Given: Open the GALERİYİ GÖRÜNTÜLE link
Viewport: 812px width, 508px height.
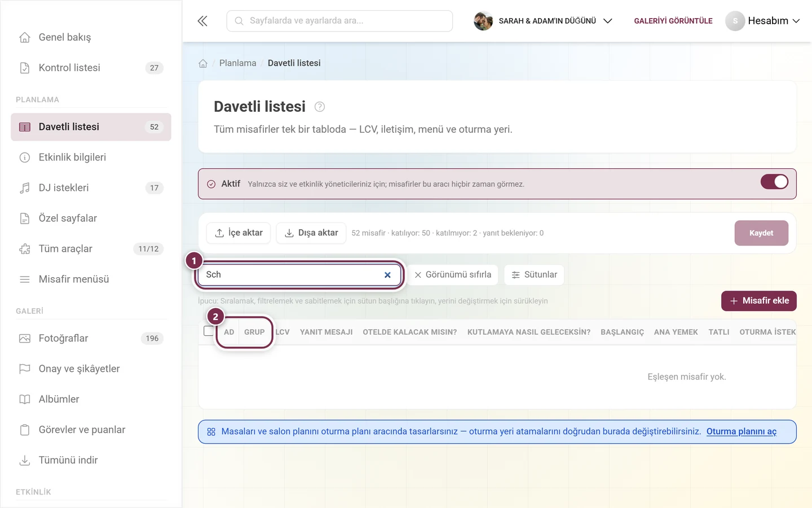Looking at the screenshot, I should coord(673,21).
